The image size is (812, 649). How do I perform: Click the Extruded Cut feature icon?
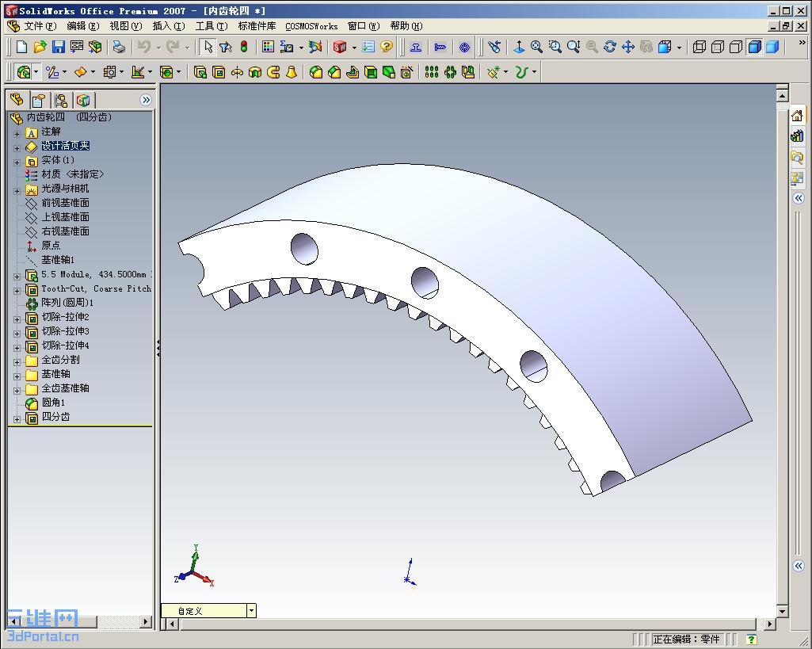tap(219, 73)
